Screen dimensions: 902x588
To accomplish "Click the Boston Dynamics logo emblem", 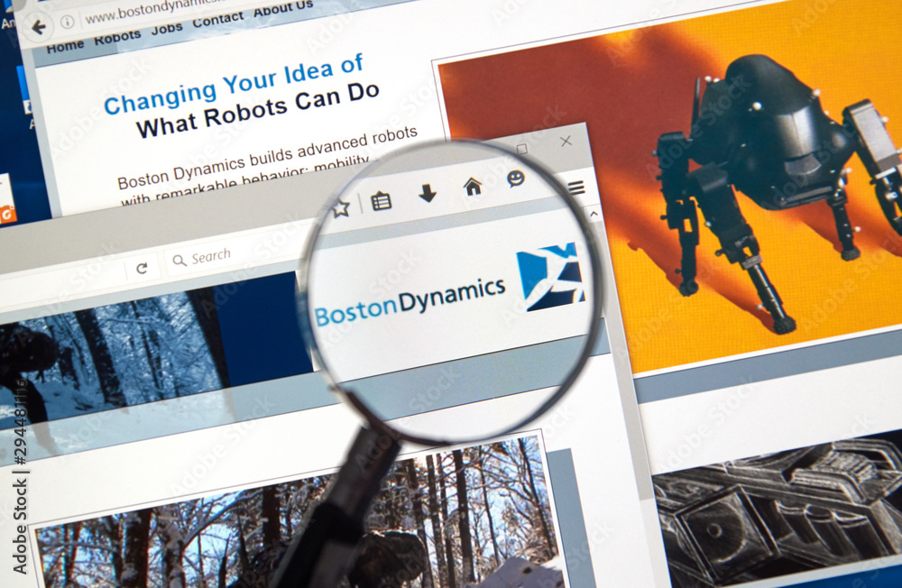I will pyautogui.click(x=550, y=276).
